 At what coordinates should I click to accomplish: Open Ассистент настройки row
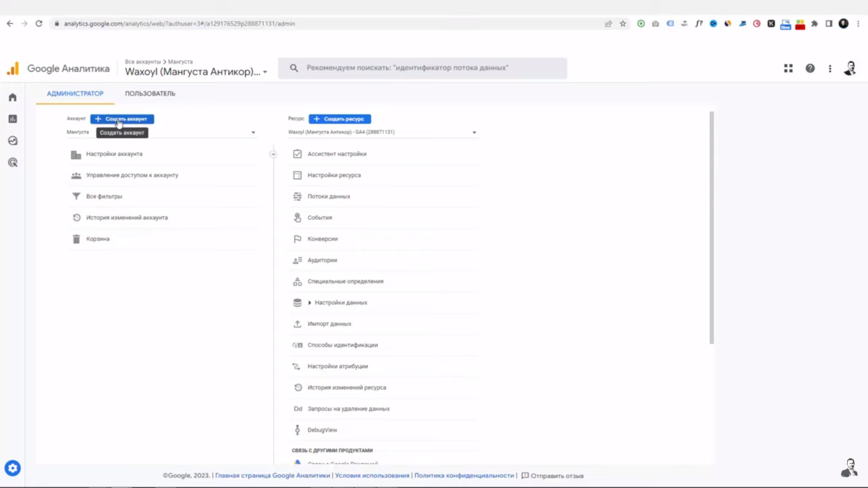[384, 154]
